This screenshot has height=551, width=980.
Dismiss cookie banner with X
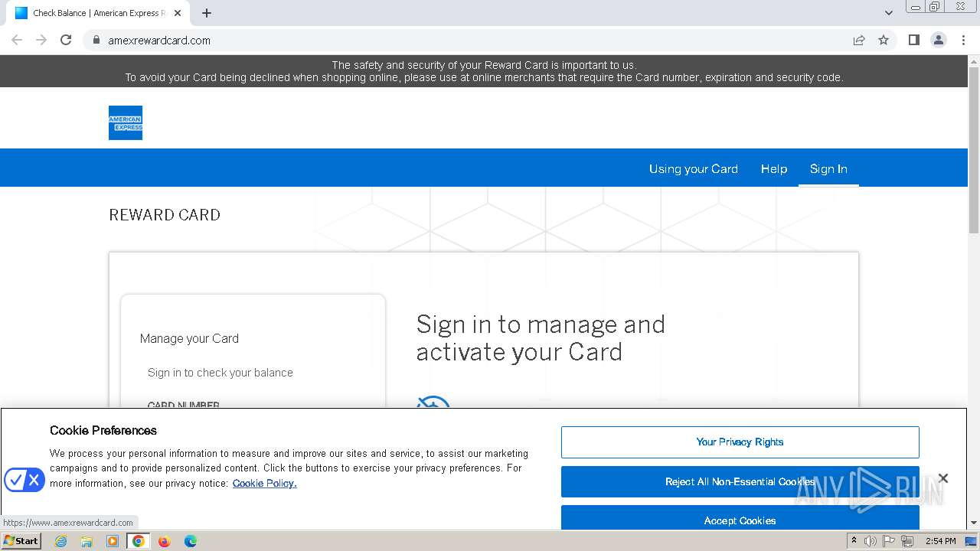[943, 478]
